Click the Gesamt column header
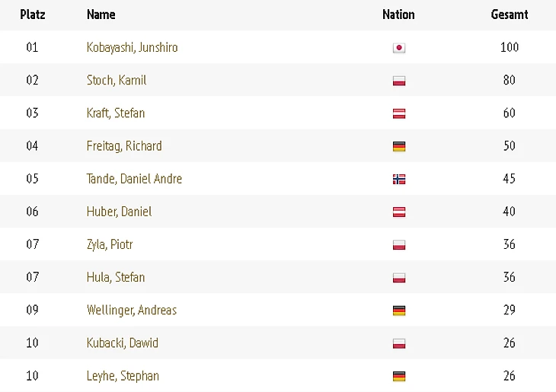556x392 pixels. [x=510, y=14]
